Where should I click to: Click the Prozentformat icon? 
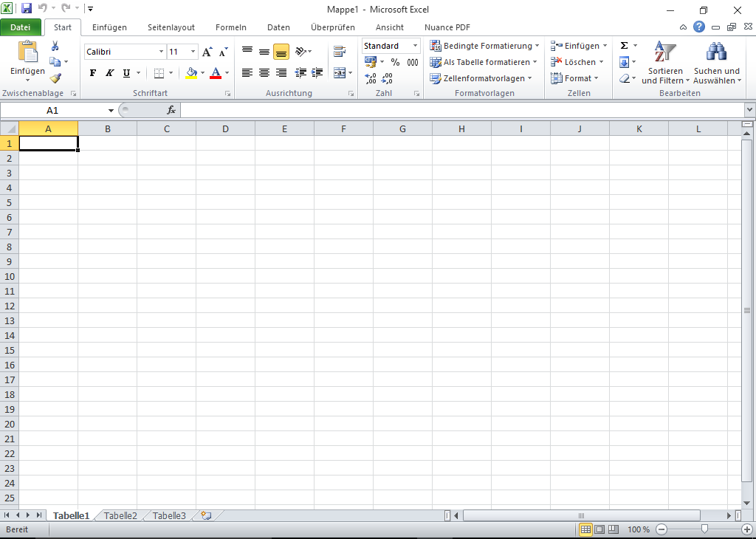point(395,62)
